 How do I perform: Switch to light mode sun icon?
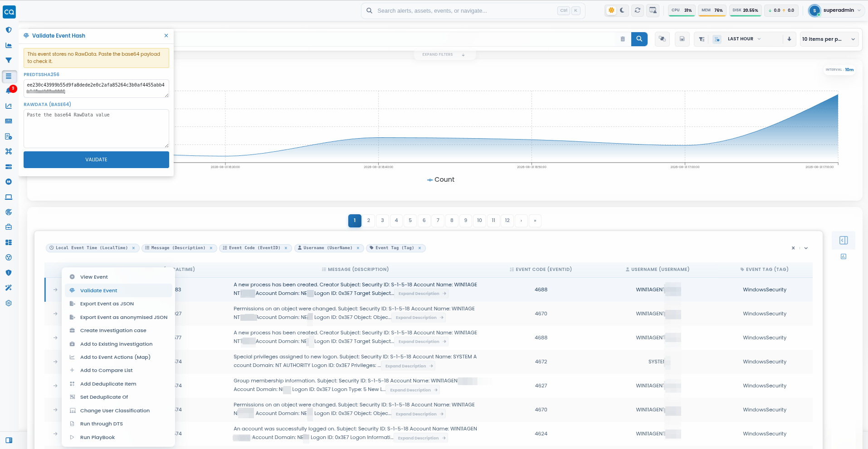pos(611,10)
